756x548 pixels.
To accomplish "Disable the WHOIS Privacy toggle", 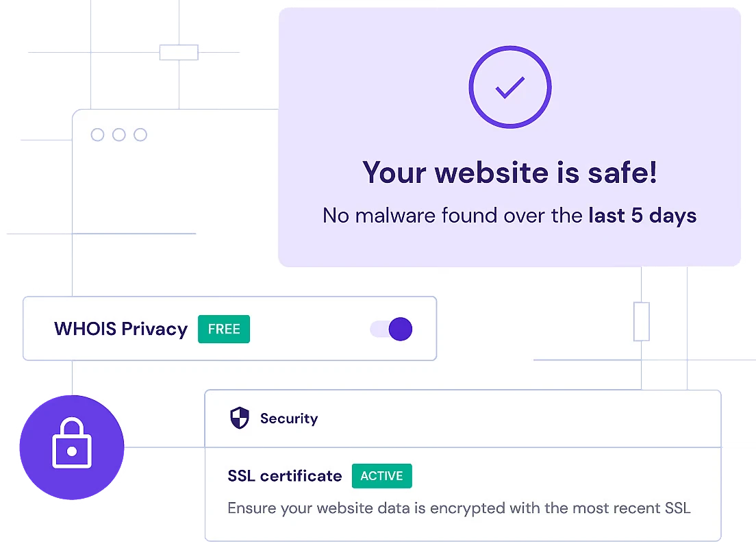I will [392, 329].
